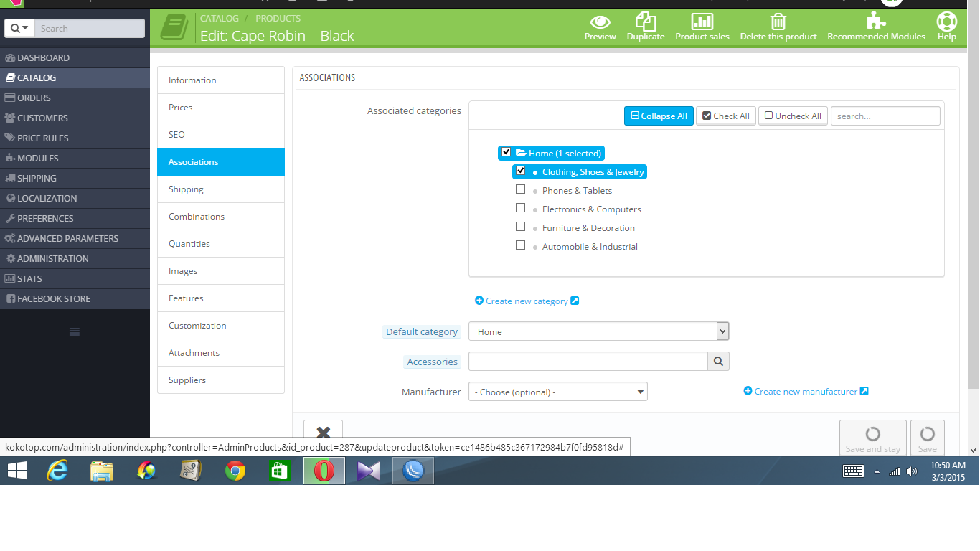
Task: Uncheck Clothing, Shoes & Jewelry checkbox
Action: [x=521, y=171]
